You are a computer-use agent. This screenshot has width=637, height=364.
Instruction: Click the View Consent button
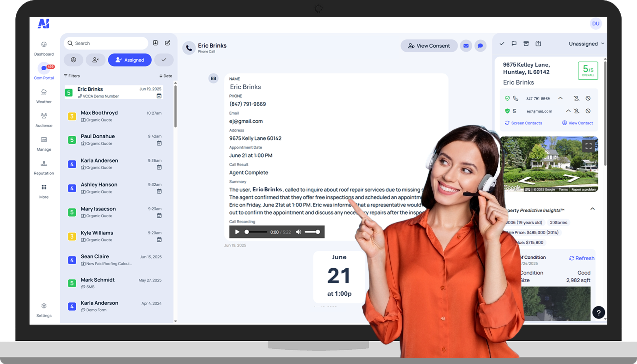429,46
